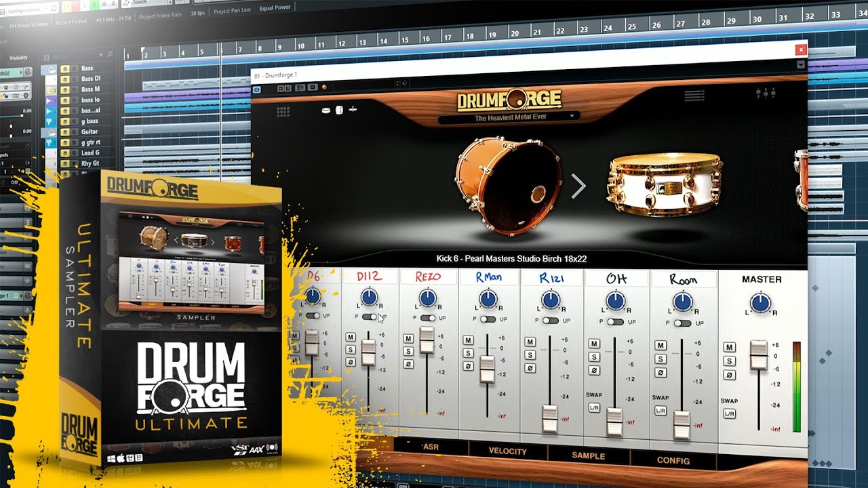Select the 'Lead G' track in Cubase
This screenshot has height=488, width=868.
tap(90, 152)
